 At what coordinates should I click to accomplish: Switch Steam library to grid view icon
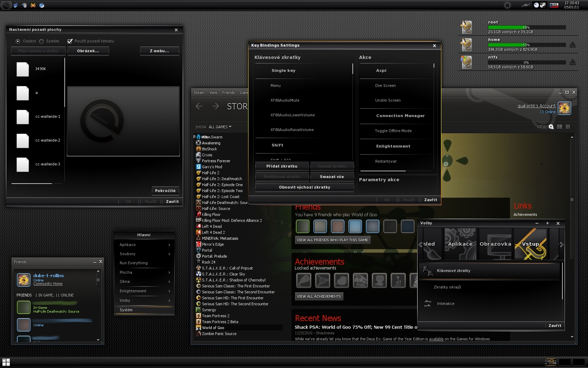[568, 127]
